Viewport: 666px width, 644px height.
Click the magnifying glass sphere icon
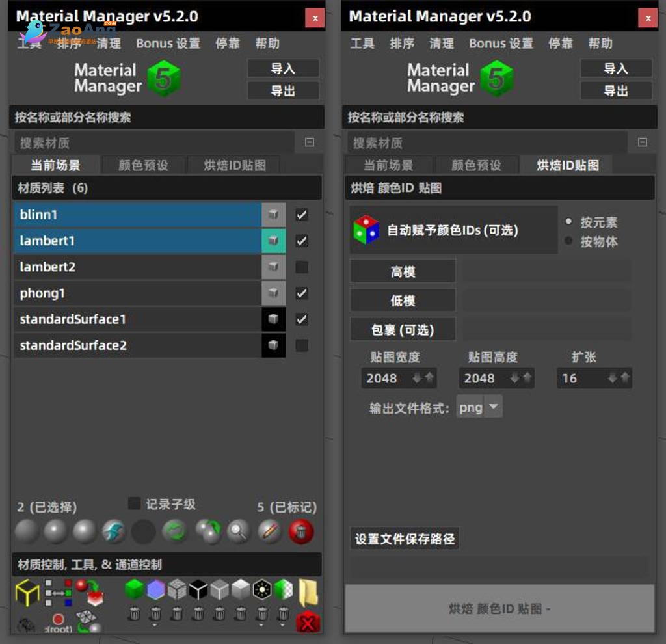(239, 531)
